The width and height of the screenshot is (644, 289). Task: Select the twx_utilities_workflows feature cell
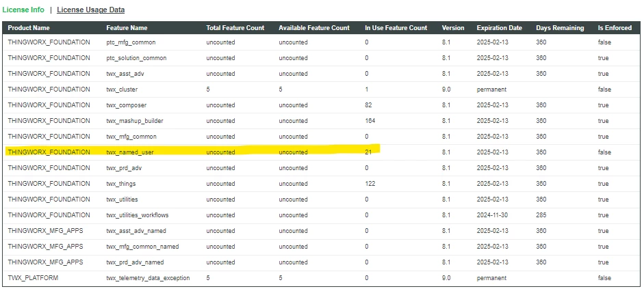coord(137,215)
